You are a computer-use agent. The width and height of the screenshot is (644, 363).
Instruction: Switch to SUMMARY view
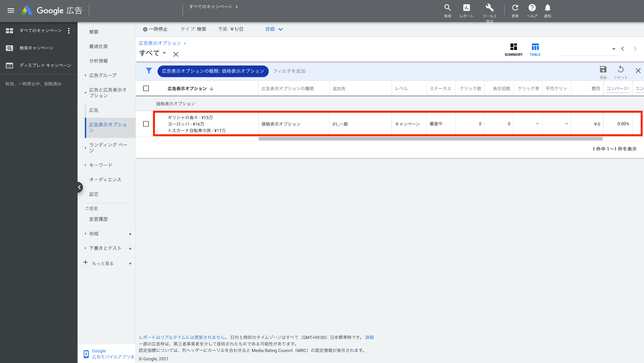click(x=513, y=50)
